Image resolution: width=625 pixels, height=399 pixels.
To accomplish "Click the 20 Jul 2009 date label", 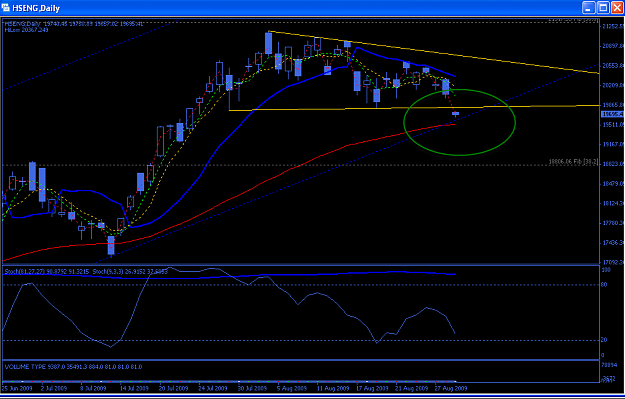I will pyautogui.click(x=173, y=387).
